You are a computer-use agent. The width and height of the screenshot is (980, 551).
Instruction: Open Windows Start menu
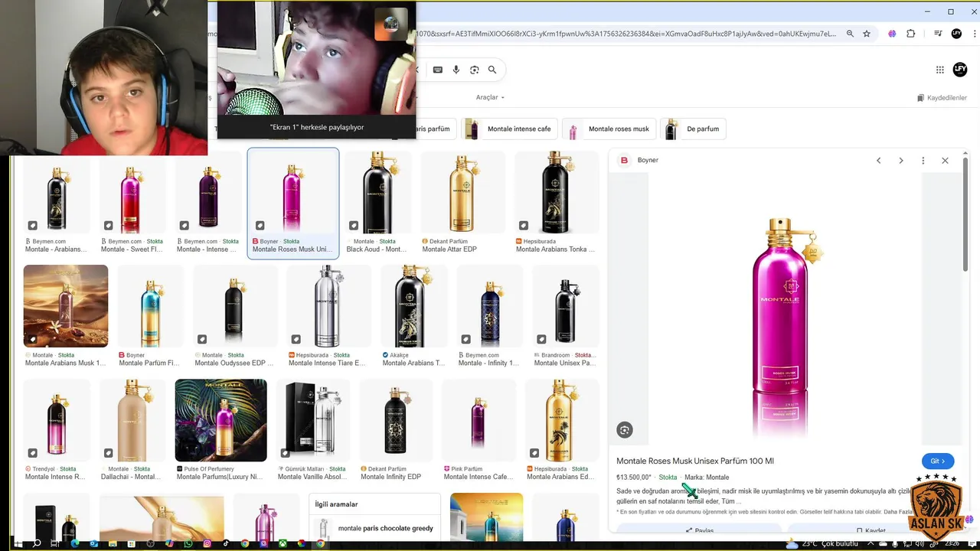(17, 544)
